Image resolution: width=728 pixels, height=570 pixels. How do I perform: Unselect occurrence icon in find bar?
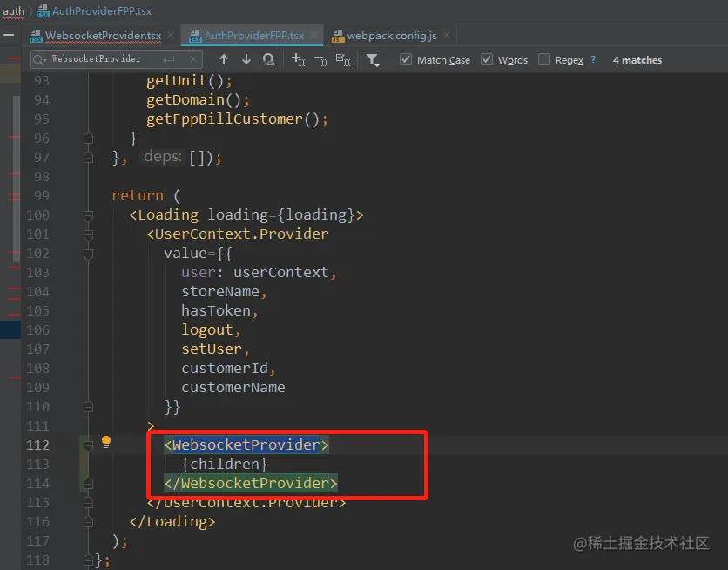(x=320, y=59)
